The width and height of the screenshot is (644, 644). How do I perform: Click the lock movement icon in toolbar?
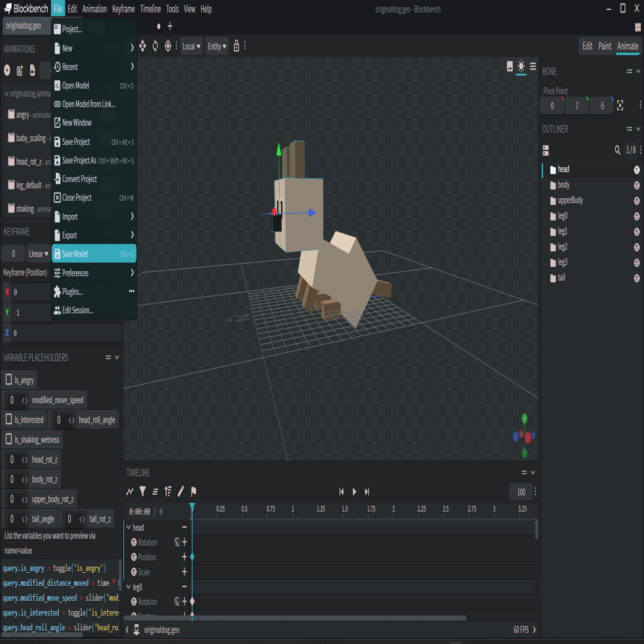coord(236,46)
